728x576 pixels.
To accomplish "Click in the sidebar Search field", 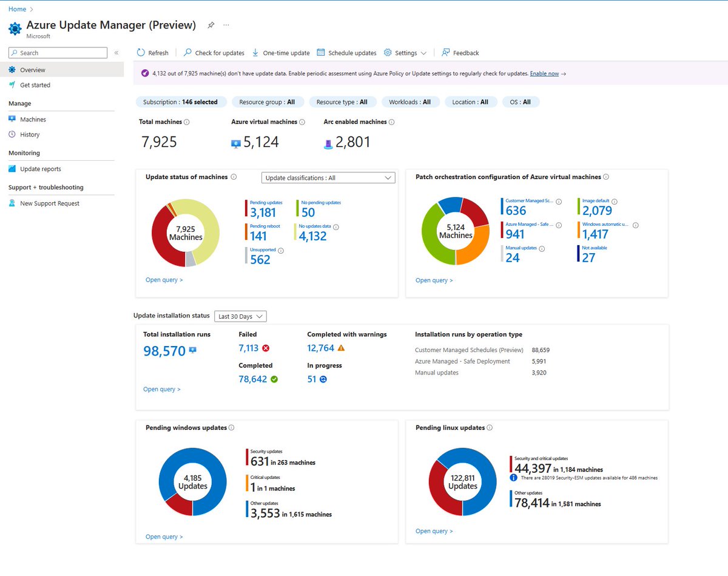I will (x=58, y=53).
